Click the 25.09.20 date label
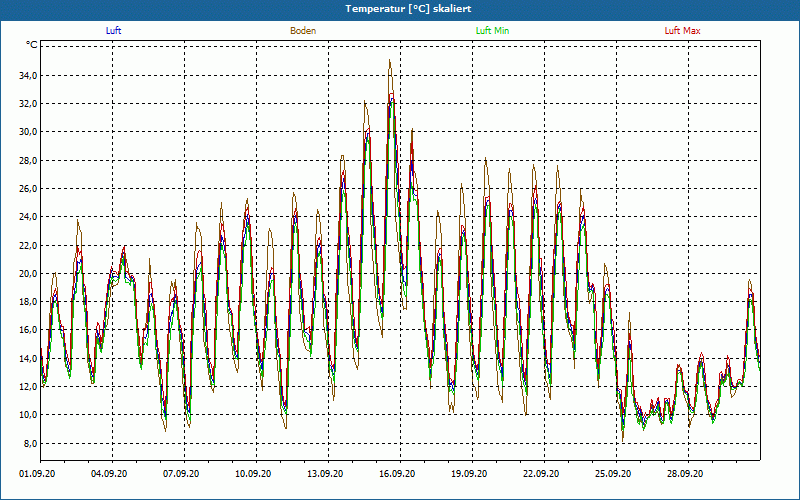 [613, 474]
